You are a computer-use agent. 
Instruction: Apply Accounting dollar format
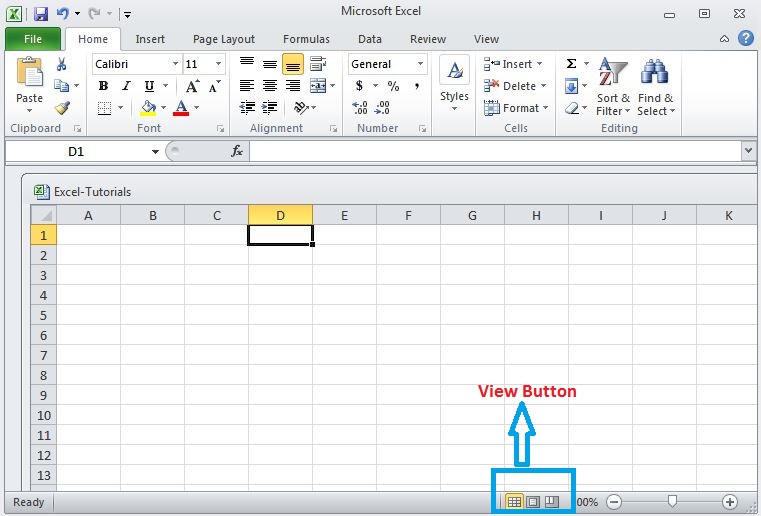(359, 86)
